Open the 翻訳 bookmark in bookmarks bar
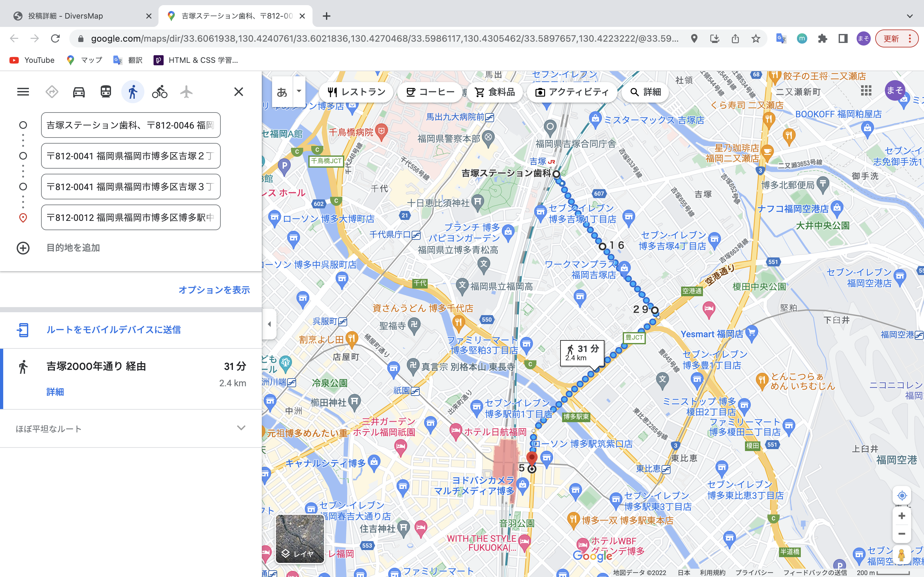The image size is (924, 577). coord(127,60)
